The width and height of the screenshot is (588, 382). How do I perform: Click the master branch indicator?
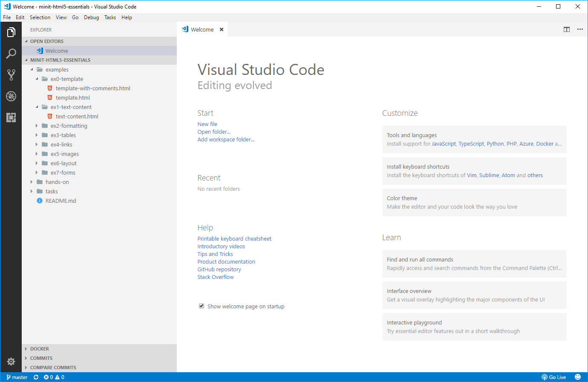pos(17,377)
